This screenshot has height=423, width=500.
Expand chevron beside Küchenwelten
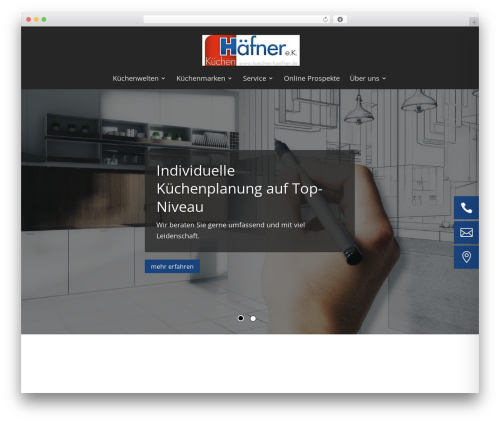point(163,79)
